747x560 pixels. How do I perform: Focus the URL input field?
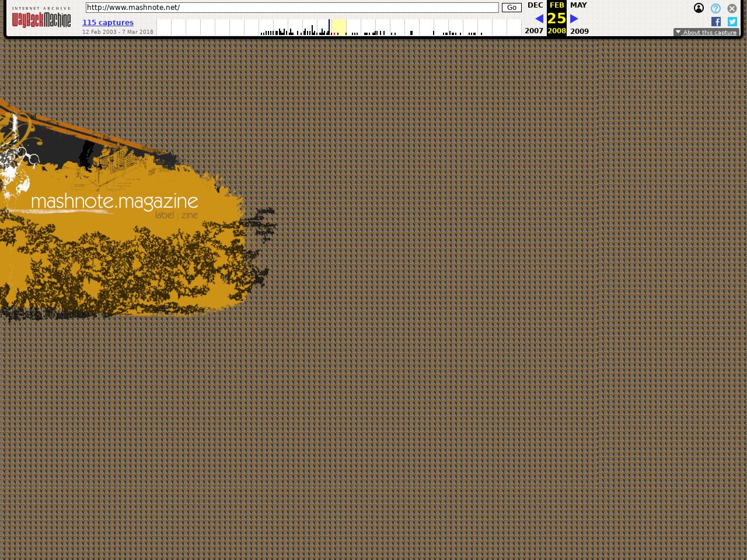pos(292,8)
